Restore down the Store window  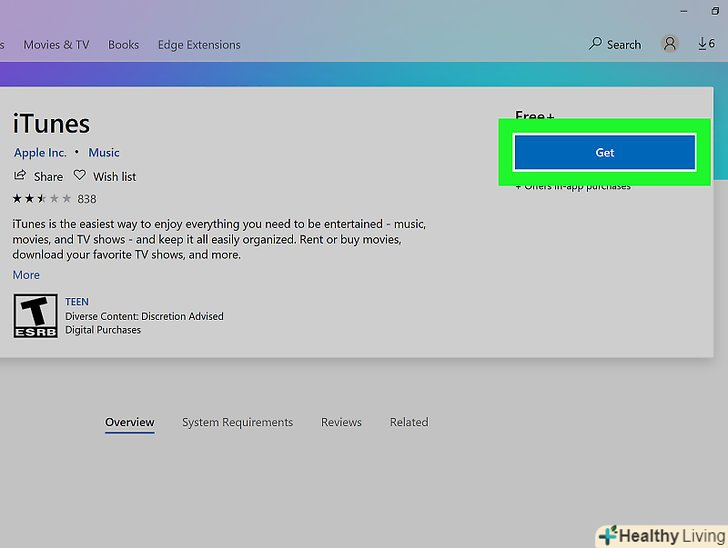tap(715, 11)
